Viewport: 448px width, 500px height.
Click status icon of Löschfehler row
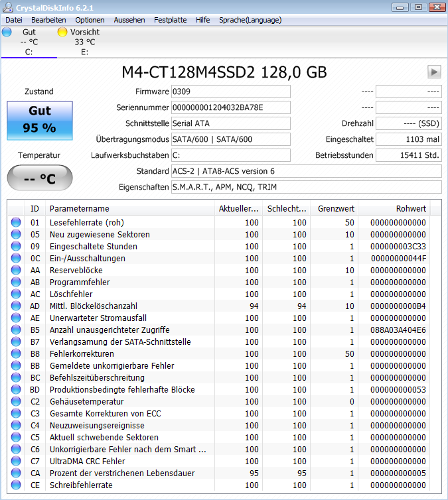coord(16,294)
